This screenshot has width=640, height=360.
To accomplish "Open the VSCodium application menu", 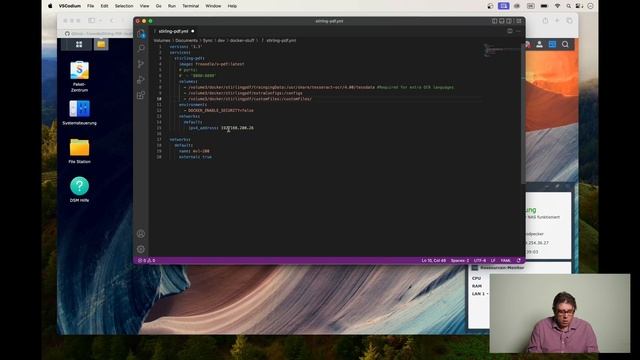I will click(x=70, y=6).
